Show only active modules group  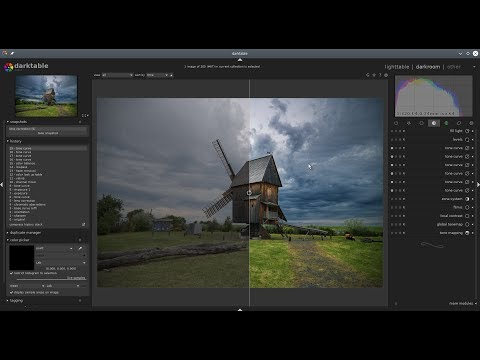click(x=396, y=123)
